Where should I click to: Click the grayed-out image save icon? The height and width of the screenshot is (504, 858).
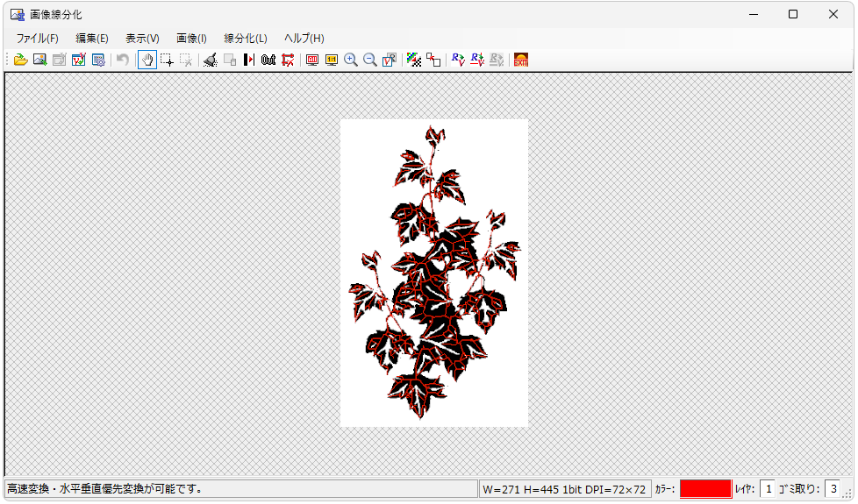click(x=59, y=60)
